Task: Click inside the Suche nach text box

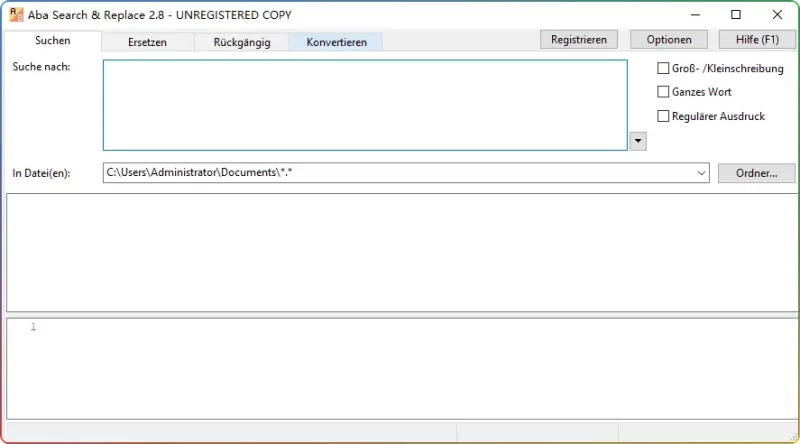Action: [x=365, y=105]
